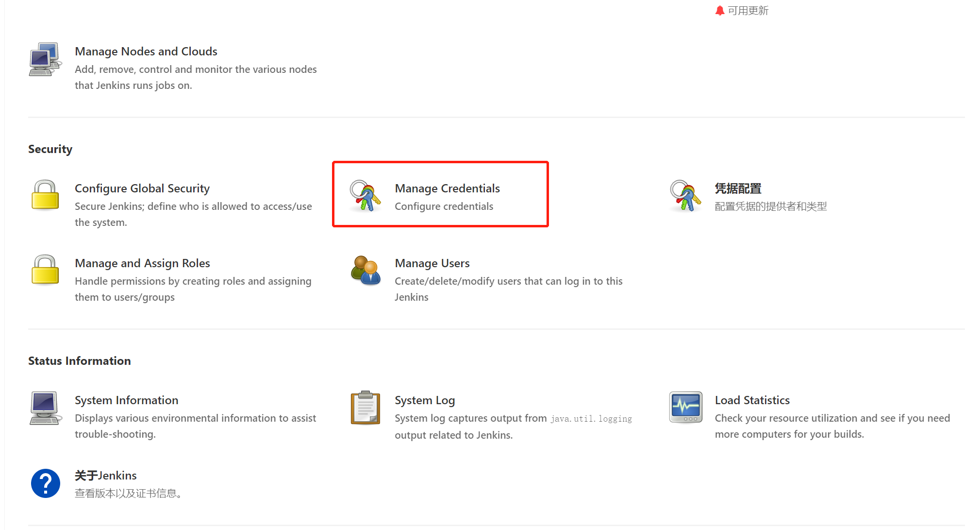This screenshot has width=980, height=530.
Task: Open the 关于Jenkins link
Action: [x=105, y=476]
